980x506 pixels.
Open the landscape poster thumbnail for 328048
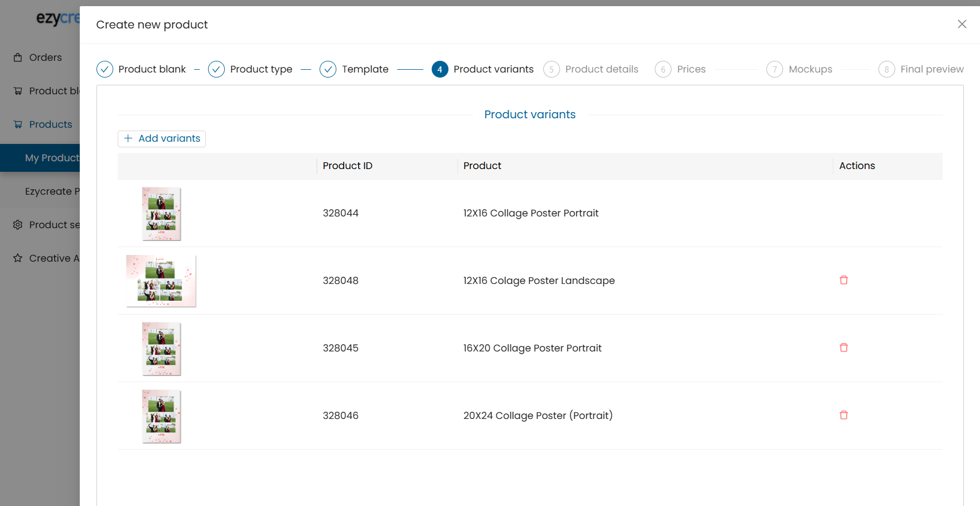tap(161, 281)
